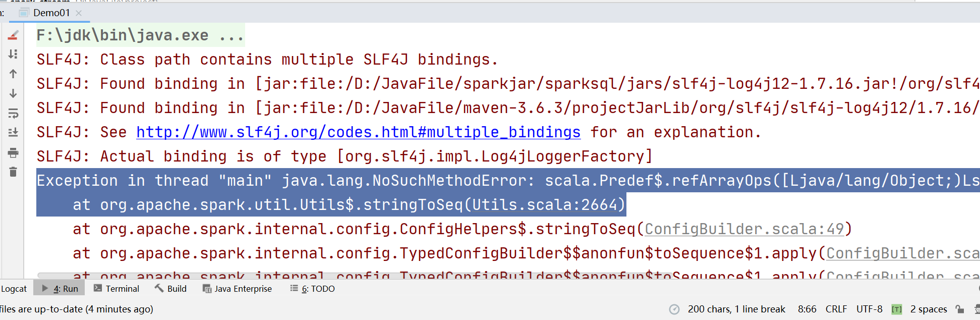Click the red eraser icon in console sidebar
Viewport: 980px width, 320px height.
pyautogui.click(x=13, y=35)
